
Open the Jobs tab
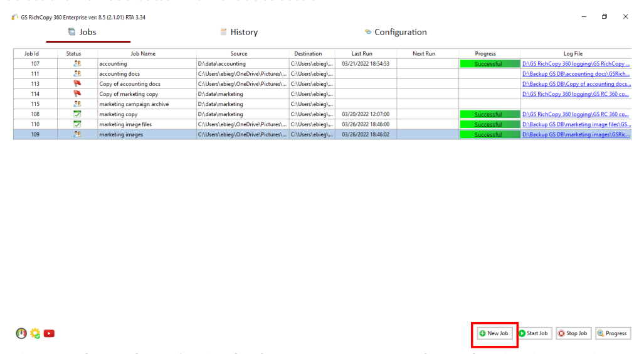pyautogui.click(x=82, y=32)
